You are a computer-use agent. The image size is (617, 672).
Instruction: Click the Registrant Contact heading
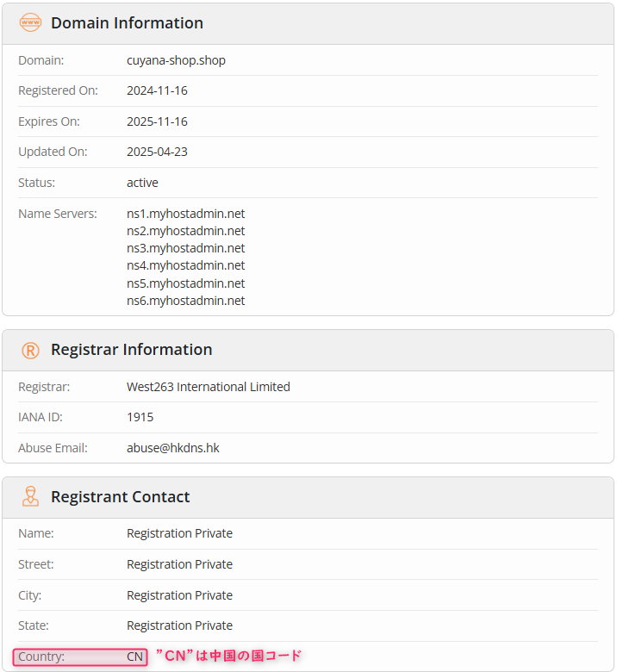click(x=120, y=497)
